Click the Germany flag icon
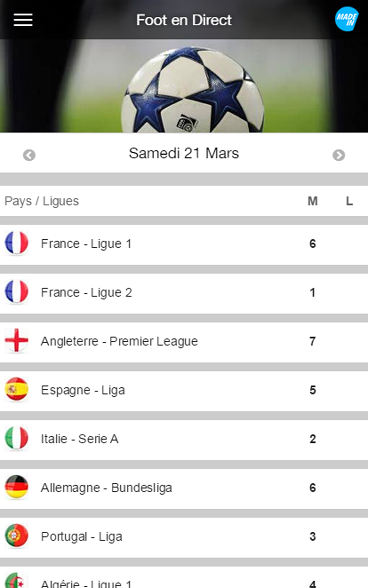Image resolution: width=368 pixels, height=588 pixels. 17,487
